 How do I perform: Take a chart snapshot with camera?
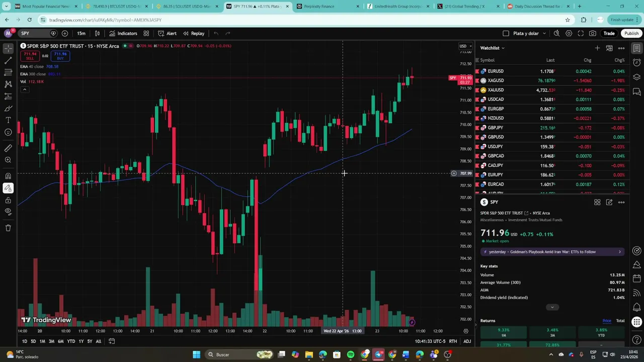(x=593, y=33)
